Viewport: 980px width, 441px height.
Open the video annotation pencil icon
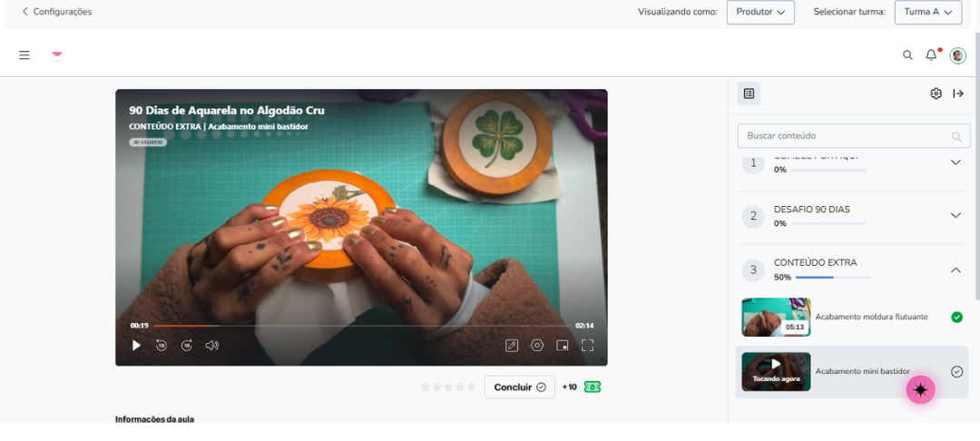(512, 346)
